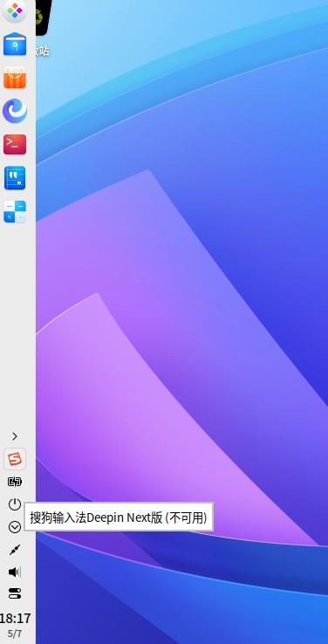Launch the orange App Store dock icon
The image size is (328, 644).
click(x=15, y=78)
